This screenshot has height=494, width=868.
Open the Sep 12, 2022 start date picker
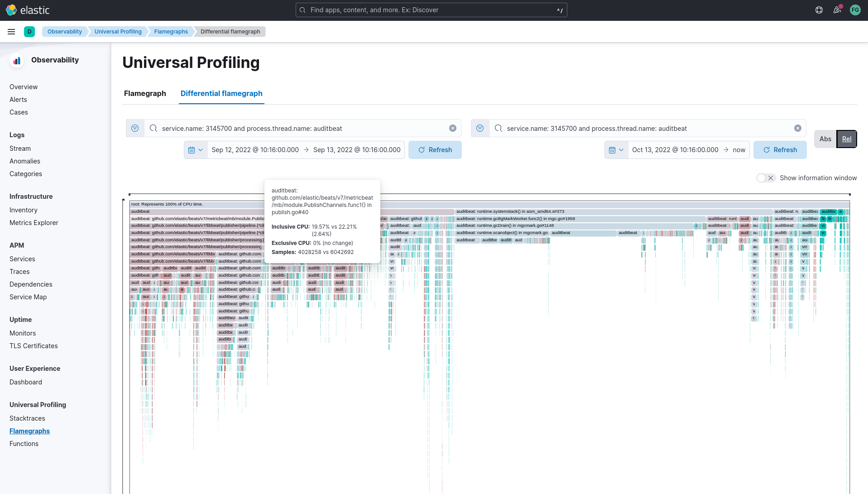255,150
